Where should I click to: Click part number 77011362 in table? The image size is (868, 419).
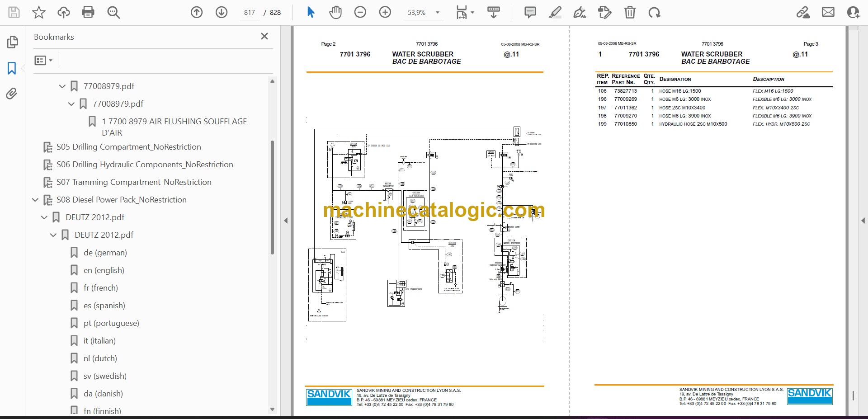625,108
